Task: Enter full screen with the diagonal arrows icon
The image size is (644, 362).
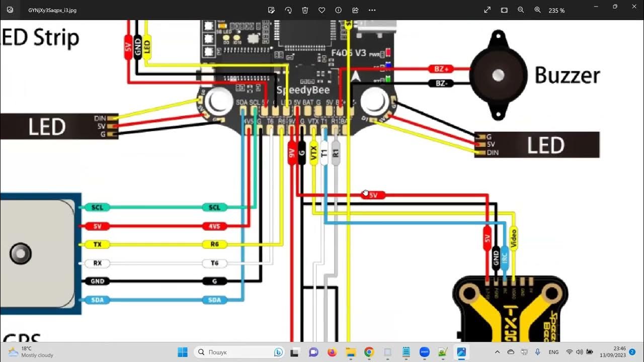Action: click(x=487, y=10)
